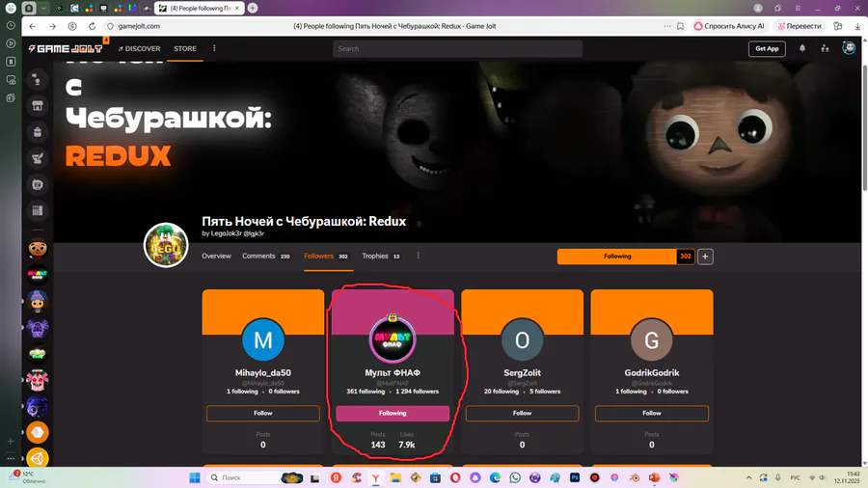
Task: Click the Get App button
Action: (767, 48)
